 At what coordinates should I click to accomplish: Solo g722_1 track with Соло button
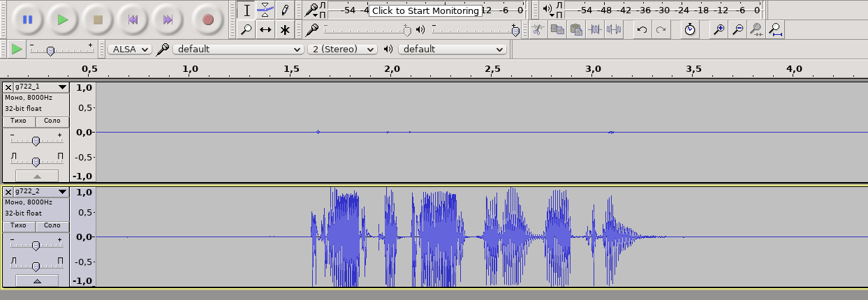52,121
